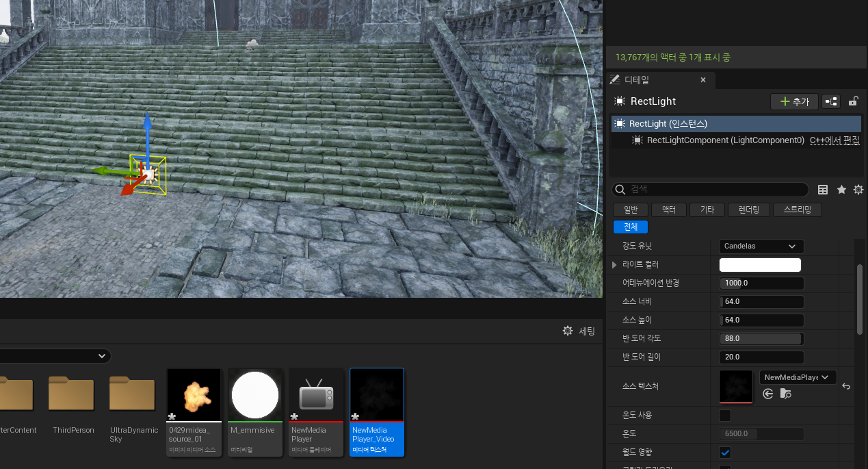Image resolution: width=868 pixels, height=469 pixels.
Task: Open the NewMediaPlayer texture asset dropdown
Action: (x=798, y=377)
